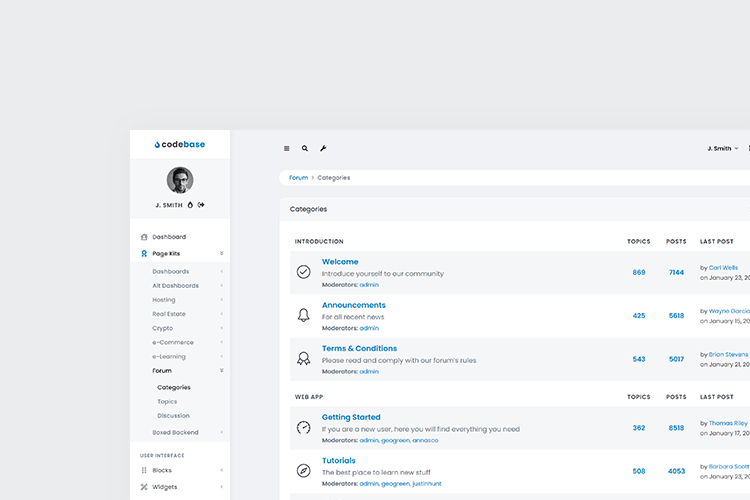Click the user profile avatar photo
This screenshot has width=750, height=500.
[180, 180]
